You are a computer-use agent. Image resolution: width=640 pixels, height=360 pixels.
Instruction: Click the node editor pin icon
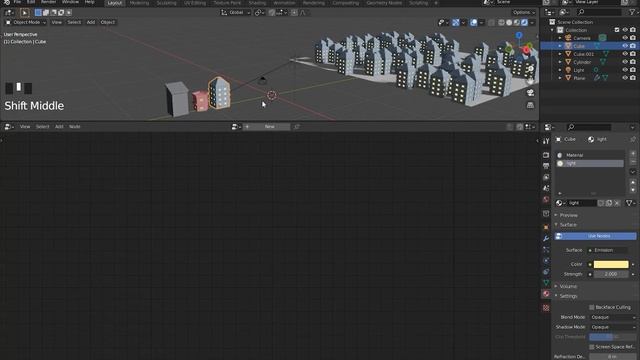point(297,127)
